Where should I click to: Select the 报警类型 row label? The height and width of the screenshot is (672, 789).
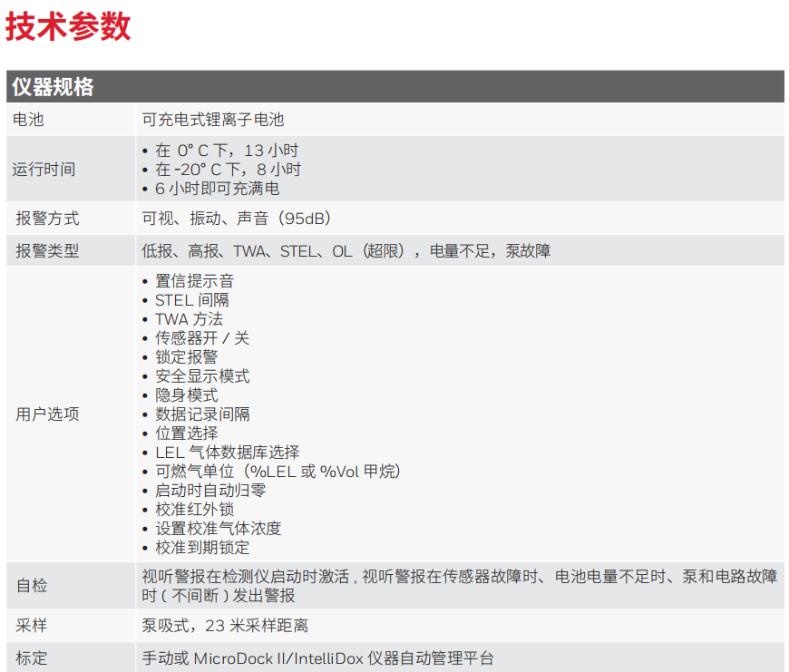[x=47, y=251]
